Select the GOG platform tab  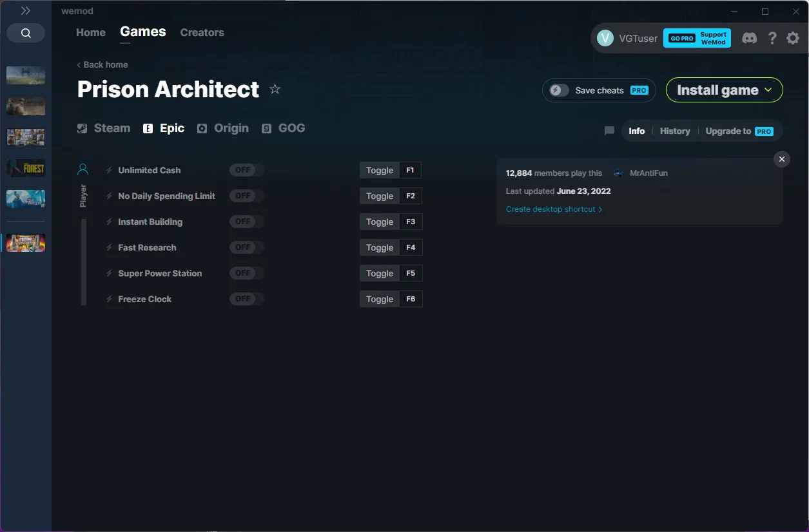(x=284, y=128)
